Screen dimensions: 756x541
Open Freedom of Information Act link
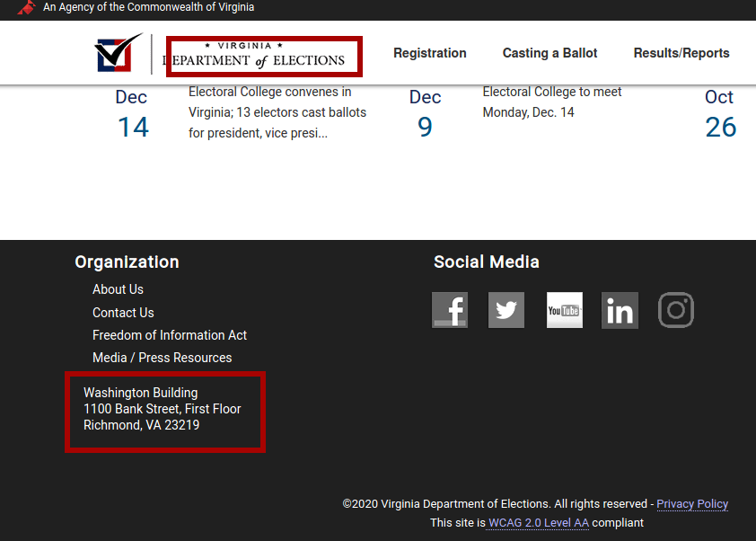pos(169,335)
